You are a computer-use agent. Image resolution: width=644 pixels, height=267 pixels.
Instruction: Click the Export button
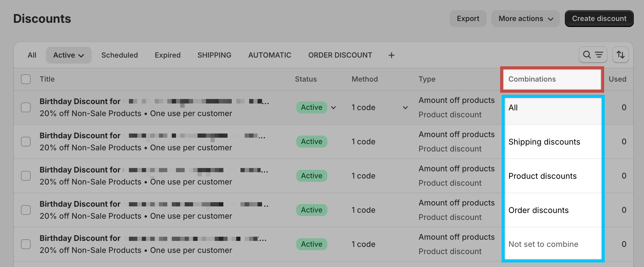click(468, 19)
